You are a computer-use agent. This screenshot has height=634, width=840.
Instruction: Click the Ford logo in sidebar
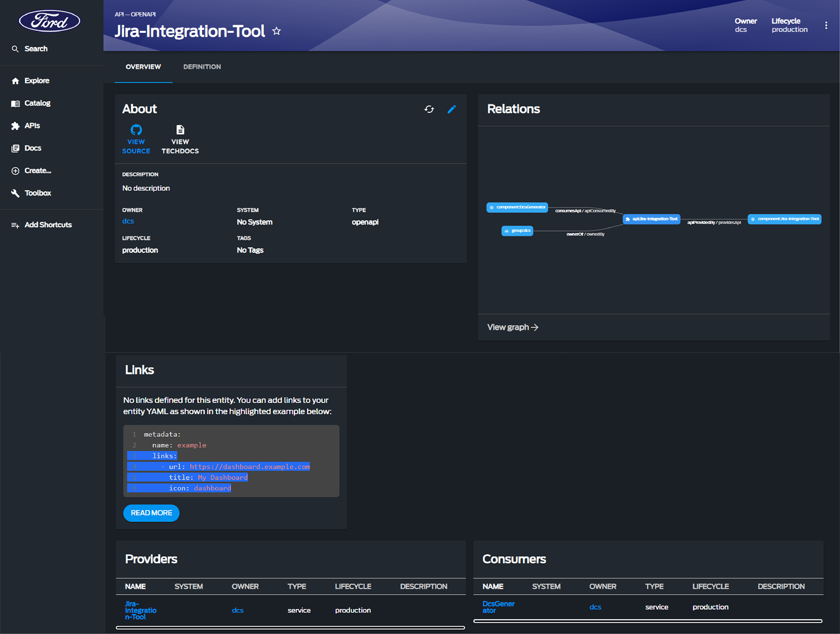[x=49, y=21]
